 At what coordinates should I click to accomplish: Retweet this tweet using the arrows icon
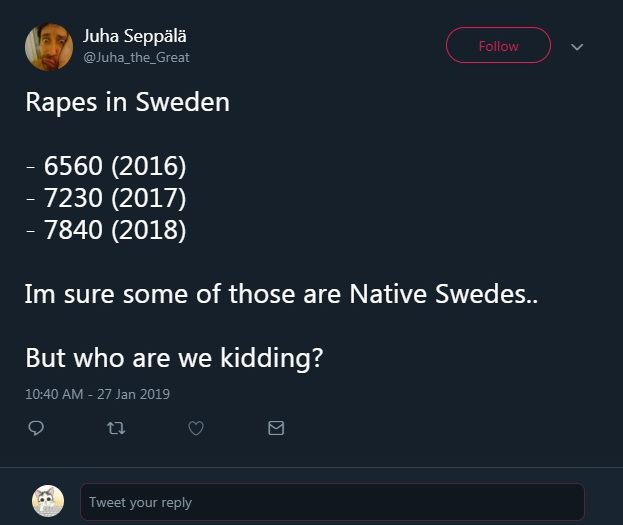click(x=116, y=428)
